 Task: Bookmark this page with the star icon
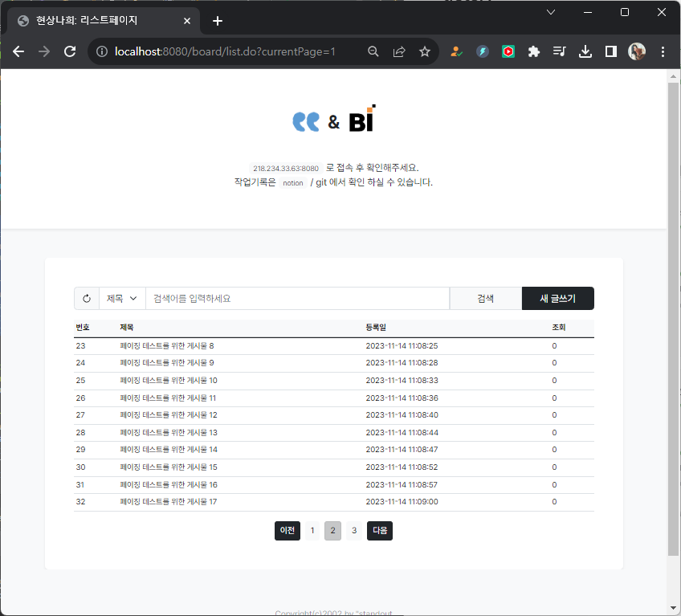pos(425,51)
